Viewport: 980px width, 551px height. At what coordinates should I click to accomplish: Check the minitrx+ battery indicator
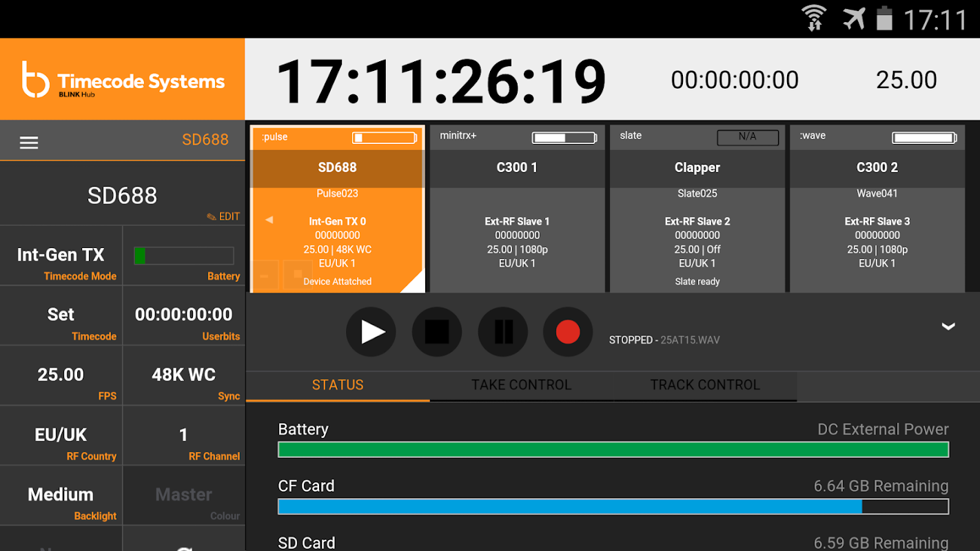[x=564, y=138]
